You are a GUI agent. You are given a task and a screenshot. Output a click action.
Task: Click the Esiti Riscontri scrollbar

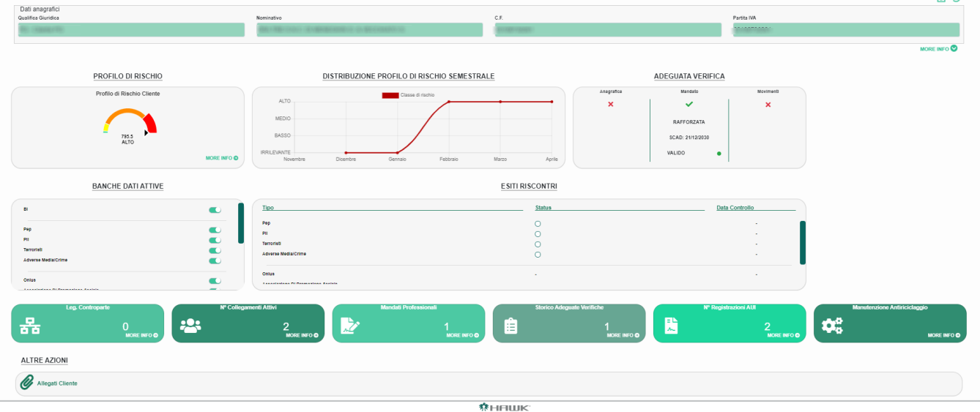point(803,242)
